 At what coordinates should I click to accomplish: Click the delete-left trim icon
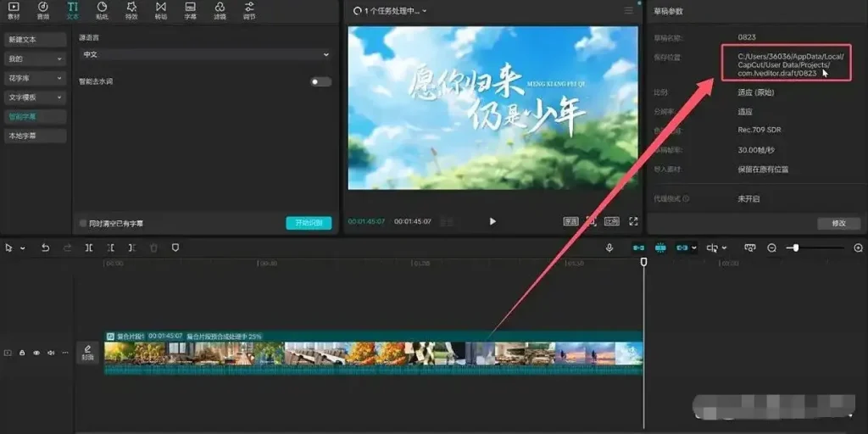(x=111, y=248)
